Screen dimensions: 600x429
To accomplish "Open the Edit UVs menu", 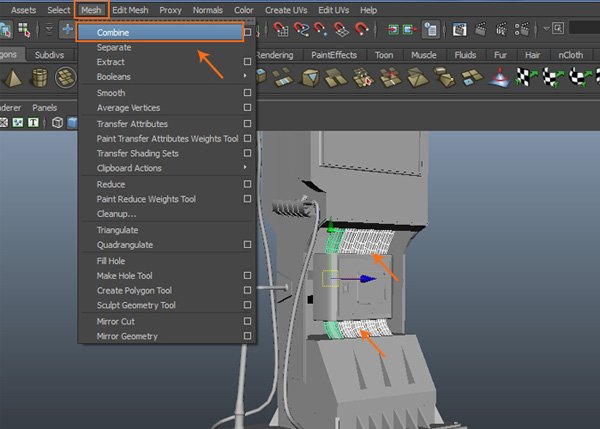I will point(333,10).
